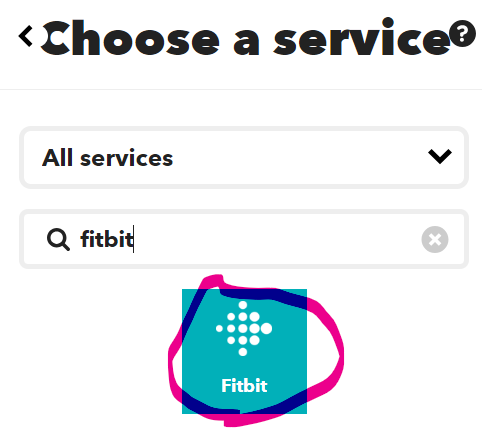This screenshot has width=482, height=431.
Task: Choose the teal Fitbit service tile
Action: 244,351
